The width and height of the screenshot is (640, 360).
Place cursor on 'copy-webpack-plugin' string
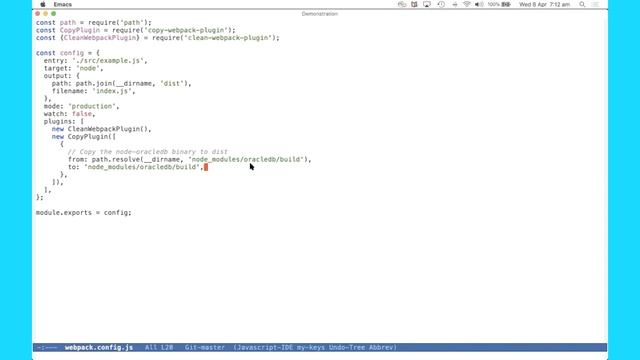(186, 30)
